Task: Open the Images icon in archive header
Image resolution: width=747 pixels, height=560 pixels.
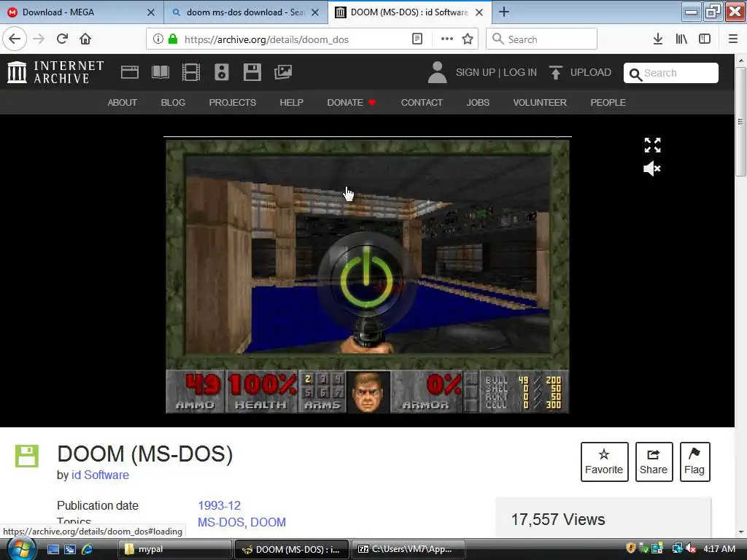Action: point(283,72)
